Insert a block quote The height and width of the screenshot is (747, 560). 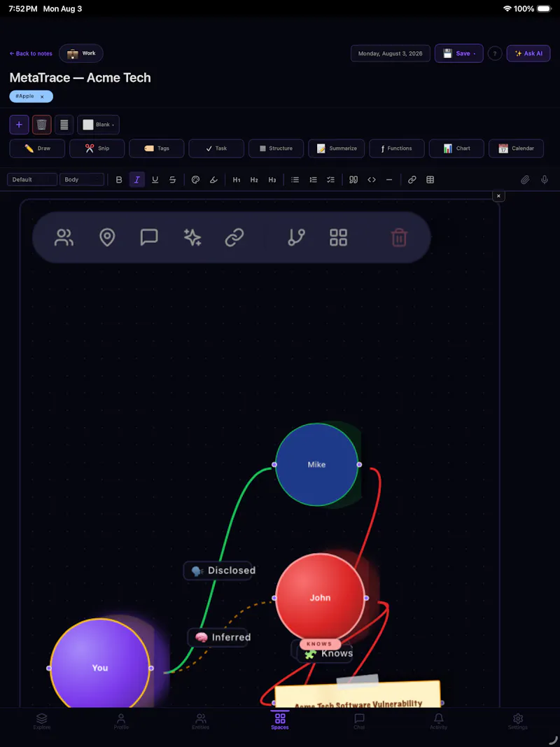pos(353,180)
